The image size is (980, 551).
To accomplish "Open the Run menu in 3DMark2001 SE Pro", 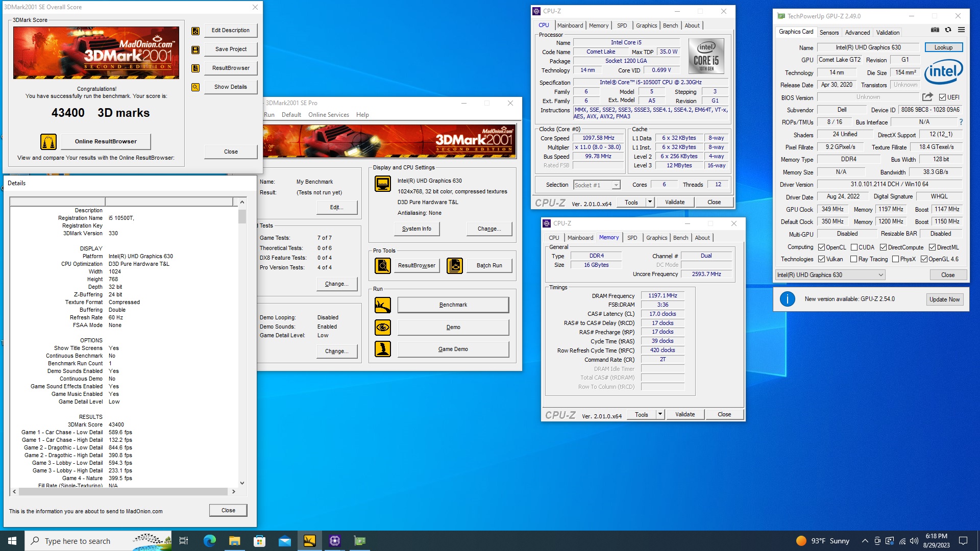I will pos(269,115).
